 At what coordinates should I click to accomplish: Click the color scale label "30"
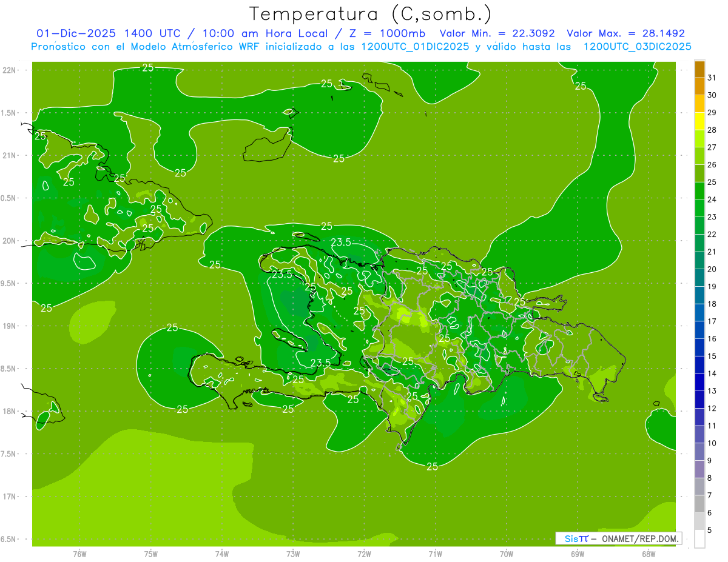click(712, 95)
